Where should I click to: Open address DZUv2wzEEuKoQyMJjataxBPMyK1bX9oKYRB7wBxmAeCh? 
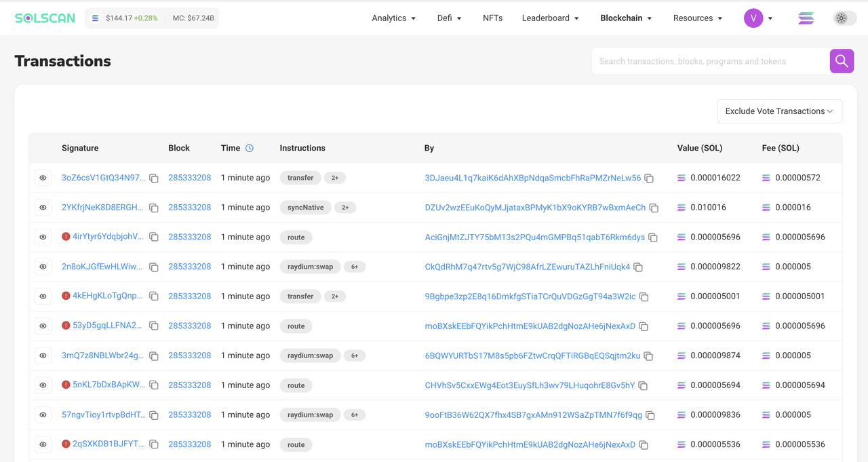tap(535, 208)
